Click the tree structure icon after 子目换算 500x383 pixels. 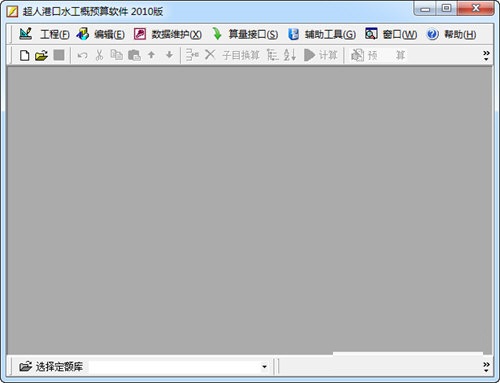click(x=273, y=55)
